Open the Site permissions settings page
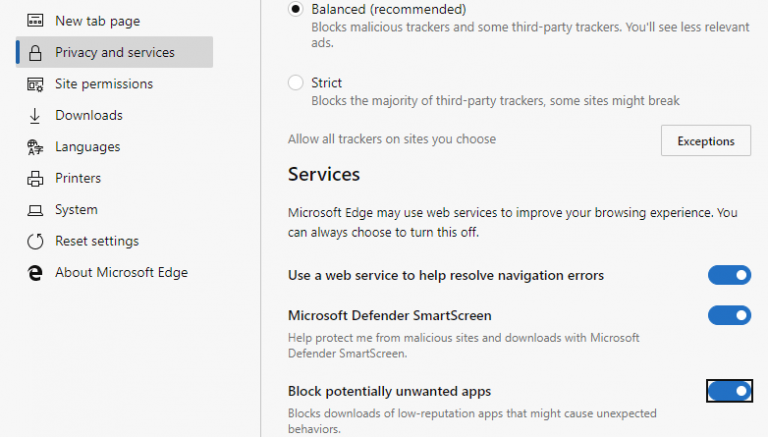Image resolution: width=768 pixels, height=437 pixels. pyautogui.click(x=104, y=84)
